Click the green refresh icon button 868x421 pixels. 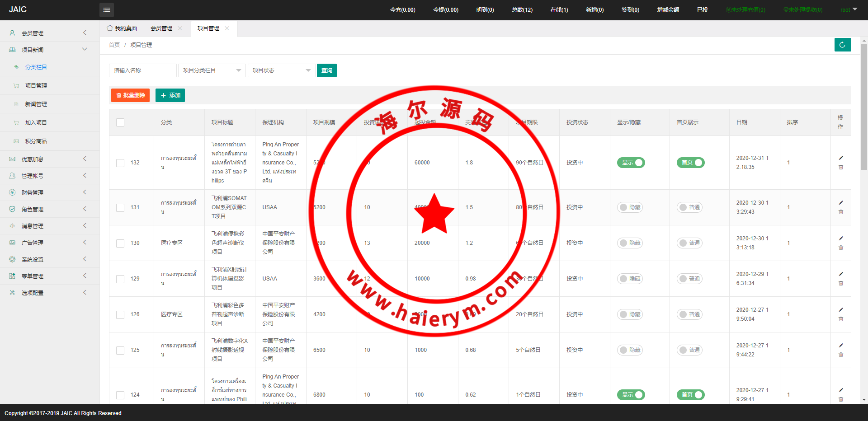tap(842, 45)
